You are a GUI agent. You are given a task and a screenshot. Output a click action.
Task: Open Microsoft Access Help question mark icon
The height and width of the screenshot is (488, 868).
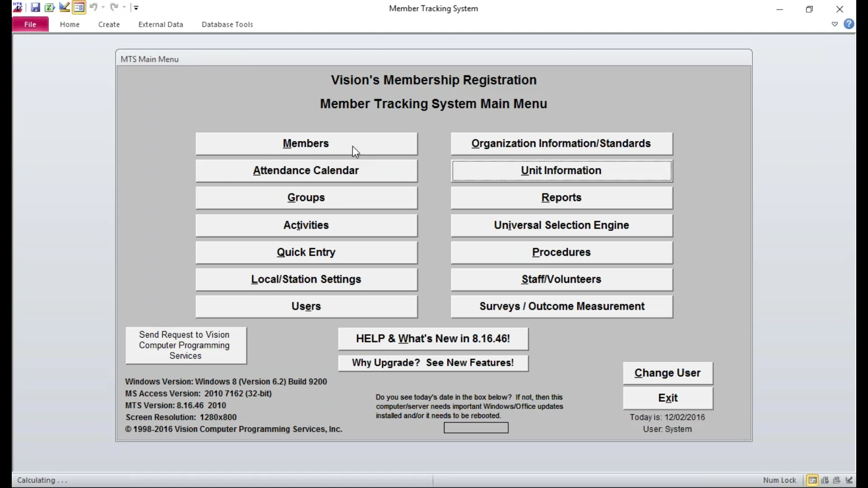[849, 24]
